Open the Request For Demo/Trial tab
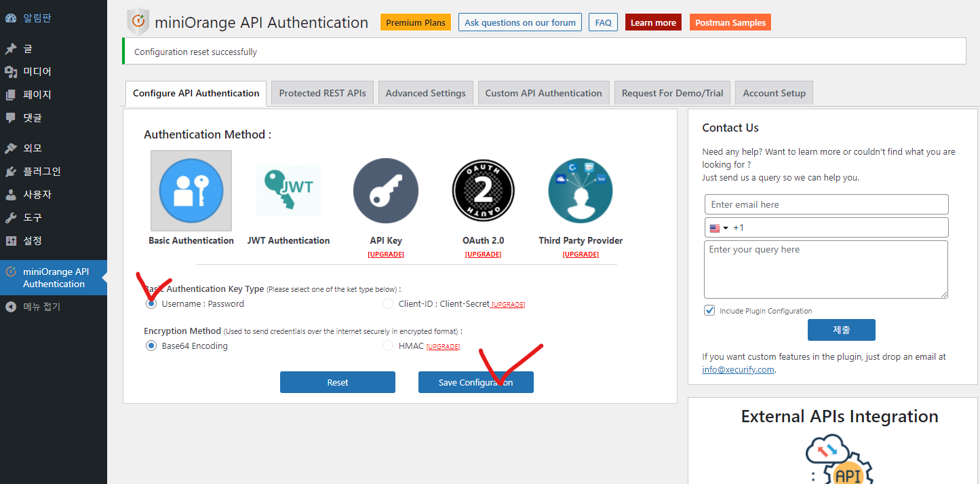Viewport: 980px width, 484px height. [x=673, y=93]
